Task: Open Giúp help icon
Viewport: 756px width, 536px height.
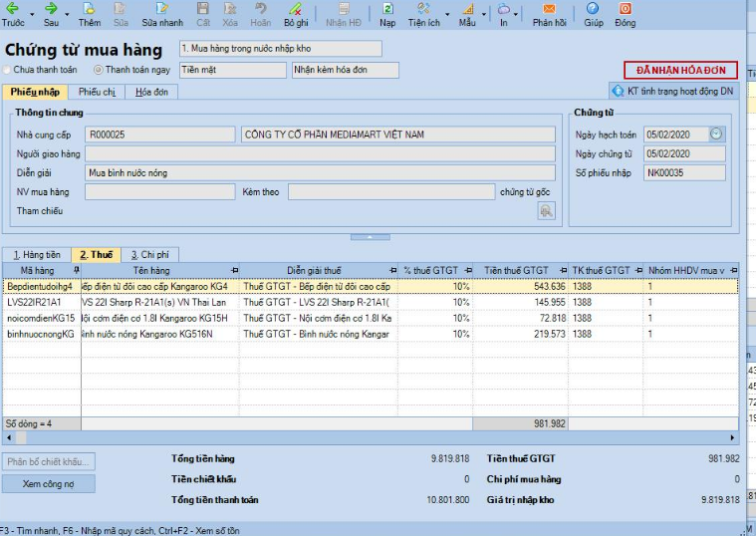Action: (x=593, y=8)
